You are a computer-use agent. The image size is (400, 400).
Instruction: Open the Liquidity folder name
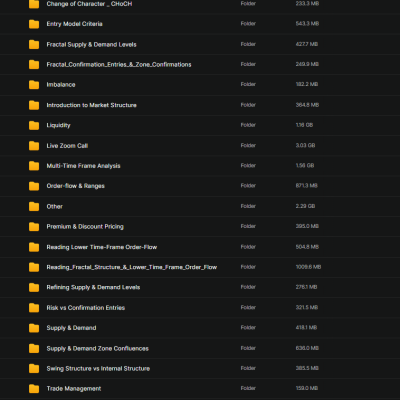[x=58, y=125]
